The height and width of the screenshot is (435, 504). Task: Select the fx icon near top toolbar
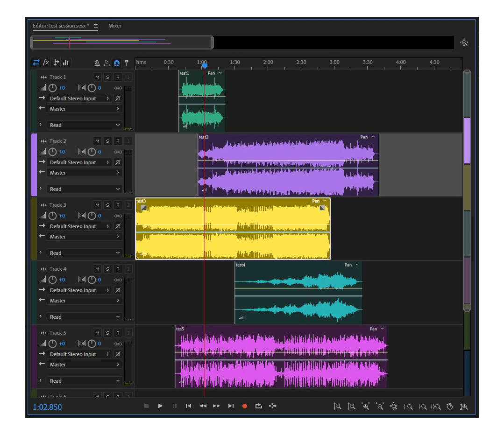click(x=46, y=62)
